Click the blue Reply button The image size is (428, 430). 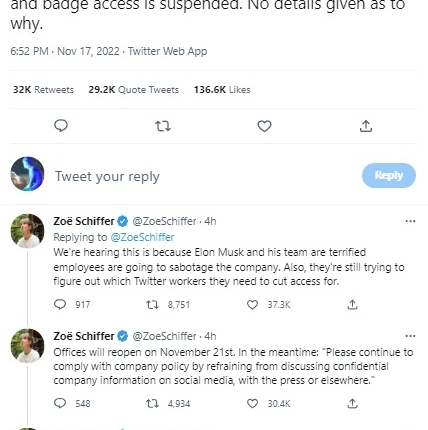[x=389, y=175]
